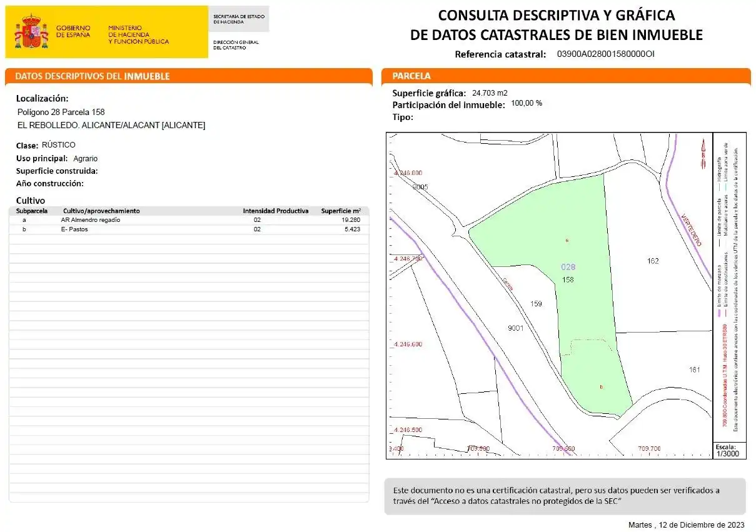This screenshot has width=756, height=532.
Task: Click the Tipo label under PARCELA
Action: pos(403,117)
